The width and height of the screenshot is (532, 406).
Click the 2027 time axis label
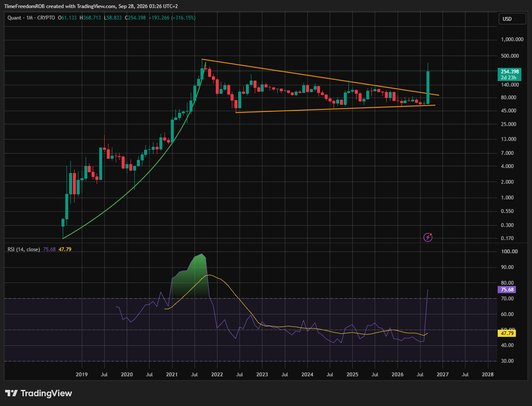pyautogui.click(x=442, y=374)
